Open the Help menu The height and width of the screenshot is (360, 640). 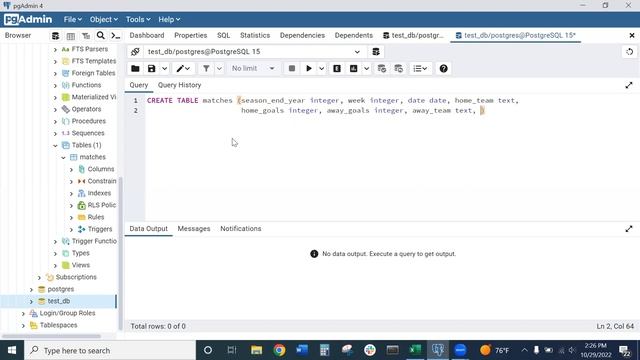[169, 19]
